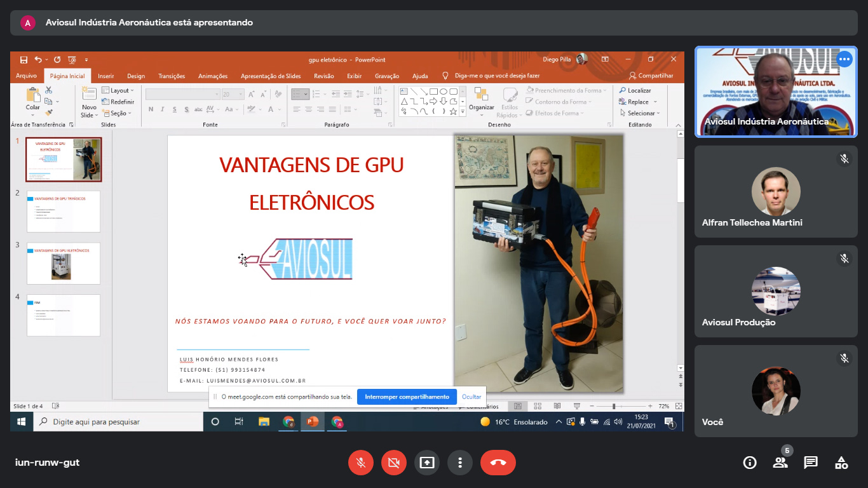Image resolution: width=868 pixels, height=488 pixels.
Task: Click Interromper compartilhamento button
Action: point(407,396)
